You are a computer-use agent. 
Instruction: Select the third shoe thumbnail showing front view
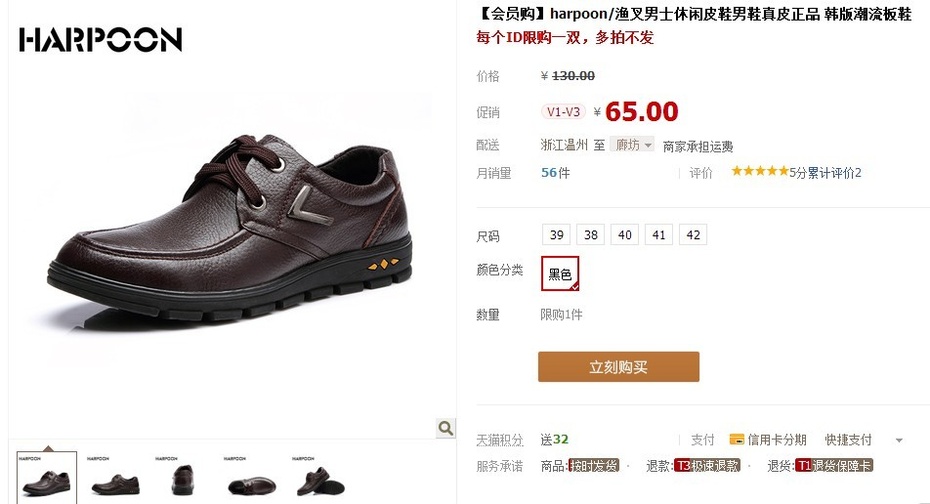pos(183,477)
